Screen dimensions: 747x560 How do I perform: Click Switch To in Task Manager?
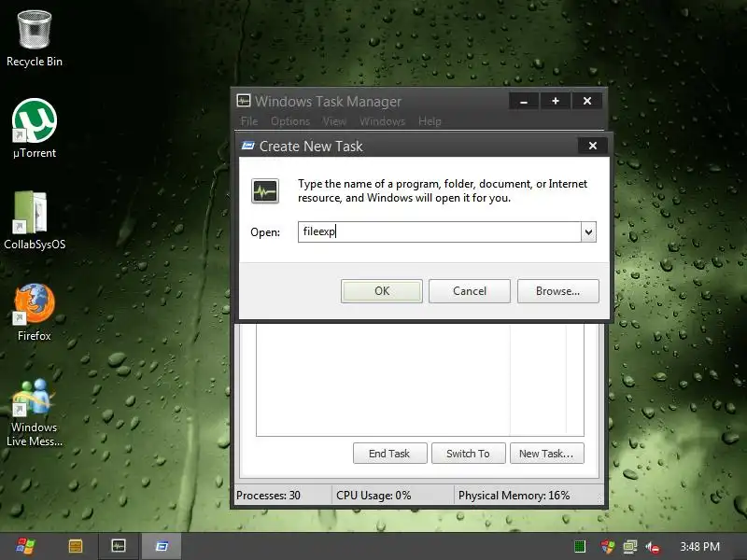pos(469,454)
